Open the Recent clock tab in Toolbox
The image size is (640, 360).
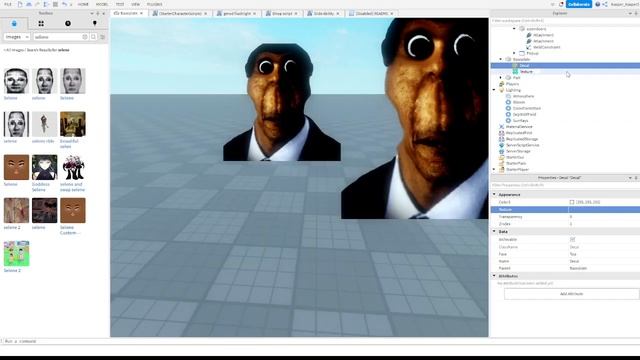click(68, 24)
